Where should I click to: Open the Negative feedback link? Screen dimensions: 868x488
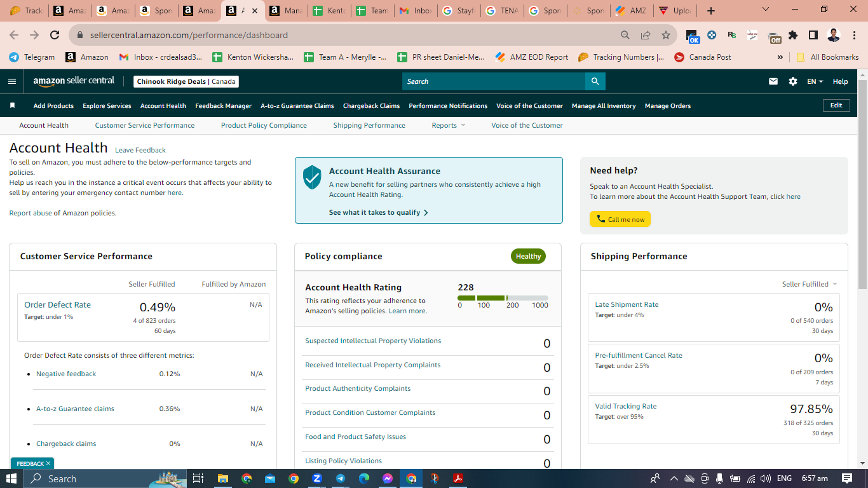click(66, 374)
